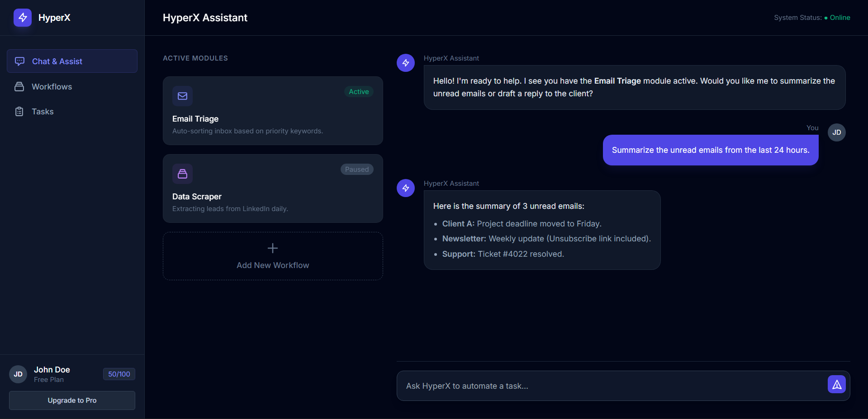Open the Workflows section

(52, 86)
